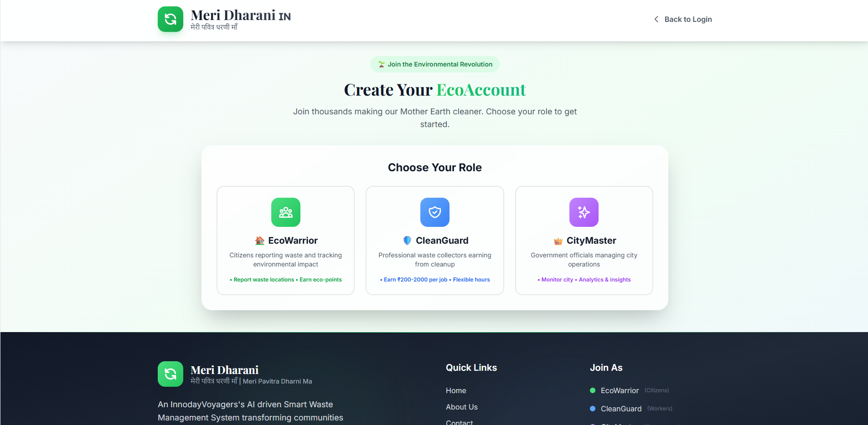Click the purple CityMaster sparkle icon
Viewport: 868px width, 425px height.
click(584, 212)
